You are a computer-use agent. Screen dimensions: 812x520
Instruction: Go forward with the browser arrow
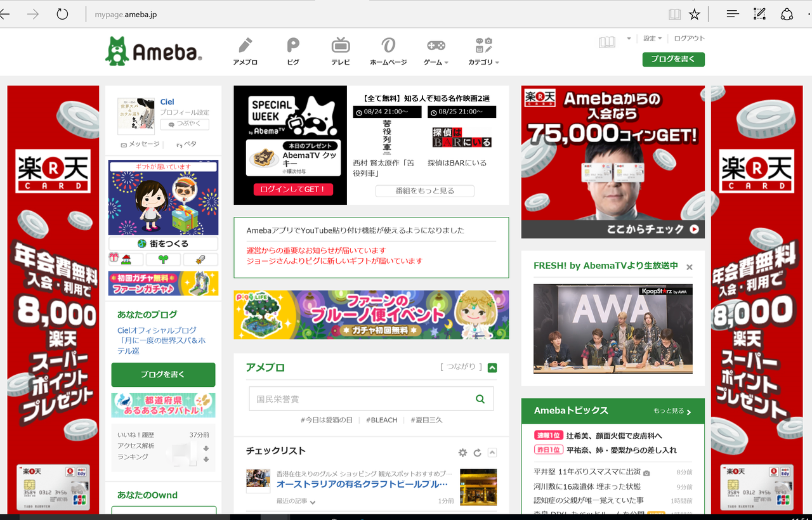coord(32,14)
